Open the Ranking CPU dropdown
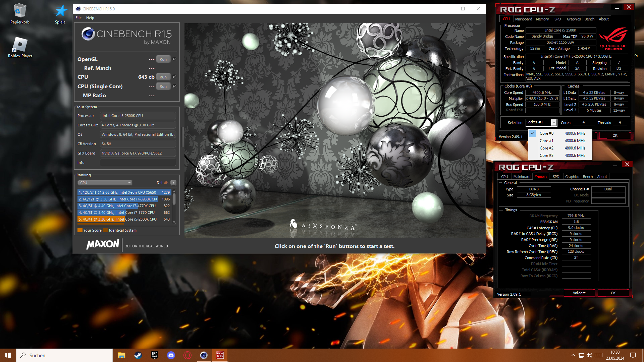Viewport: 644px width, 362px height. point(105,183)
